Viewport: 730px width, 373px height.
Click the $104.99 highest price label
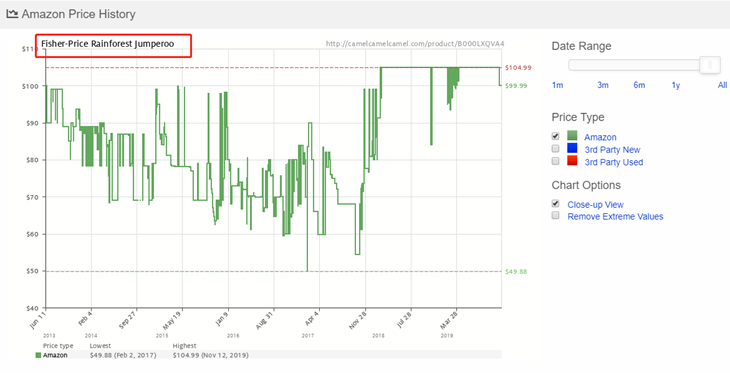[518, 68]
